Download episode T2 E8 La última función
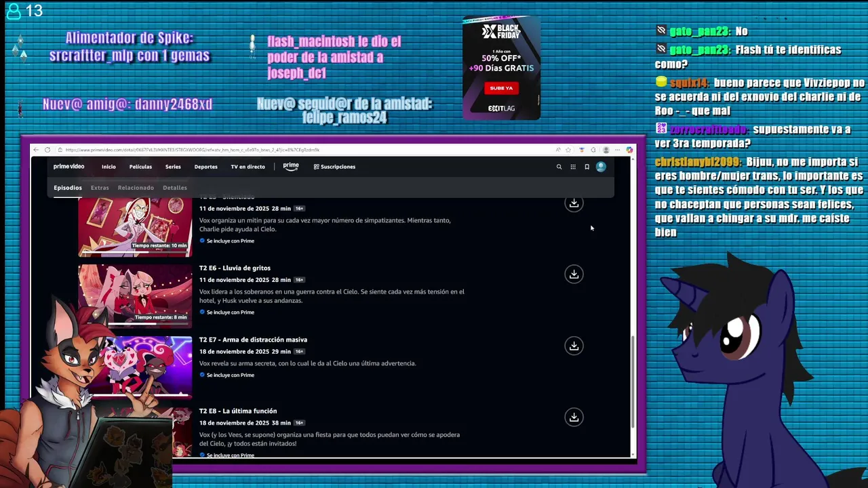This screenshot has width=868, height=488. coord(574,417)
